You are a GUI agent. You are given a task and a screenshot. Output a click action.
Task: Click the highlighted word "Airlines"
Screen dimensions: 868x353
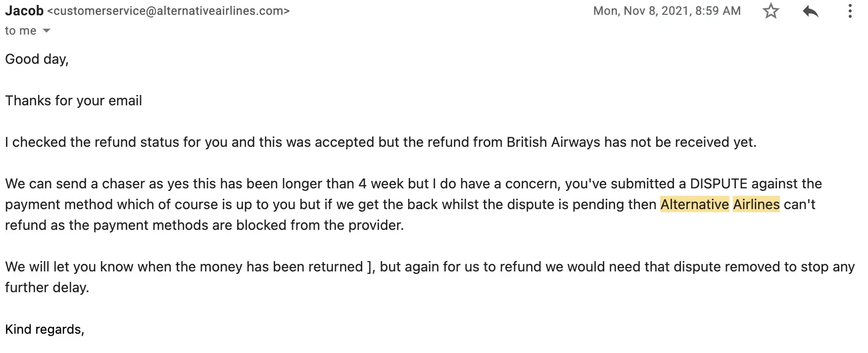[756, 204]
